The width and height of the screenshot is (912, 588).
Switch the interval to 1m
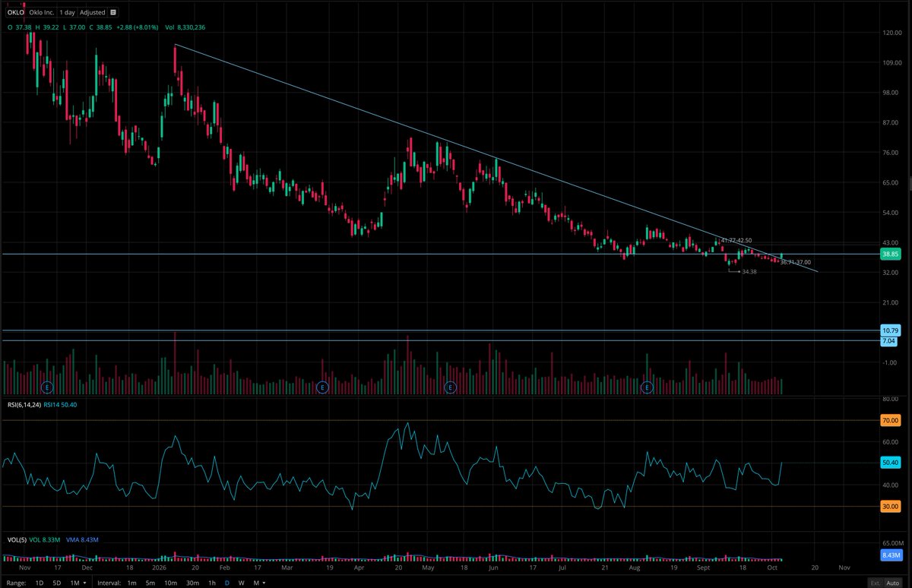[x=132, y=583]
